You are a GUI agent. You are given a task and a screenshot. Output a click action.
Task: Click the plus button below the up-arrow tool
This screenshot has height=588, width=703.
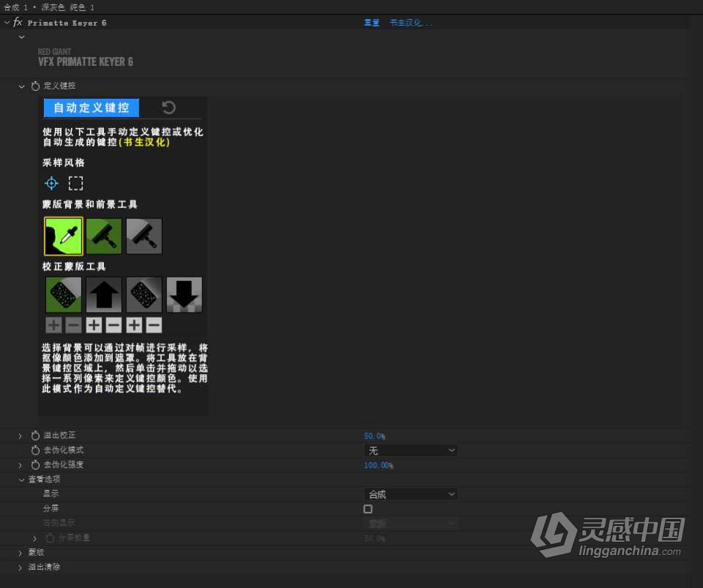pyautogui.click(x=94, y=325)
